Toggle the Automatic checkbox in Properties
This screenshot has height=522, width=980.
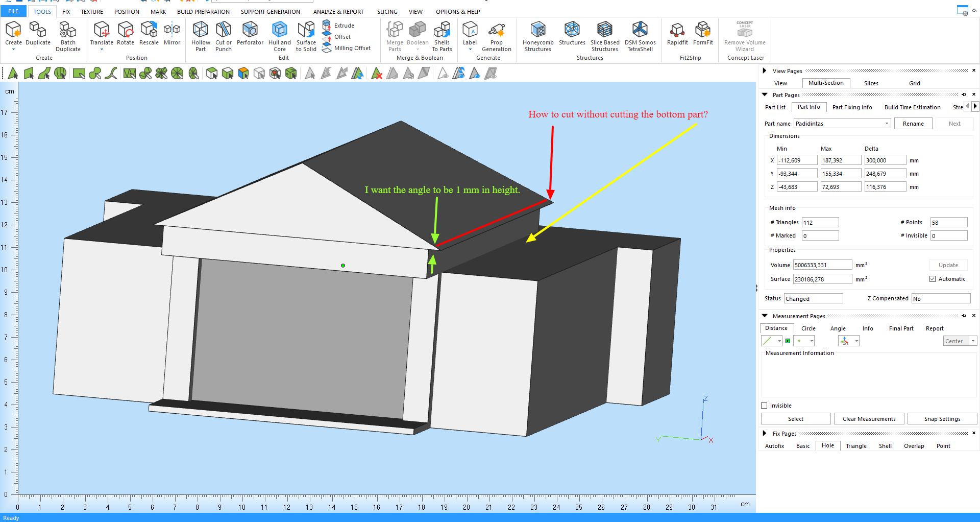[933, 279]
